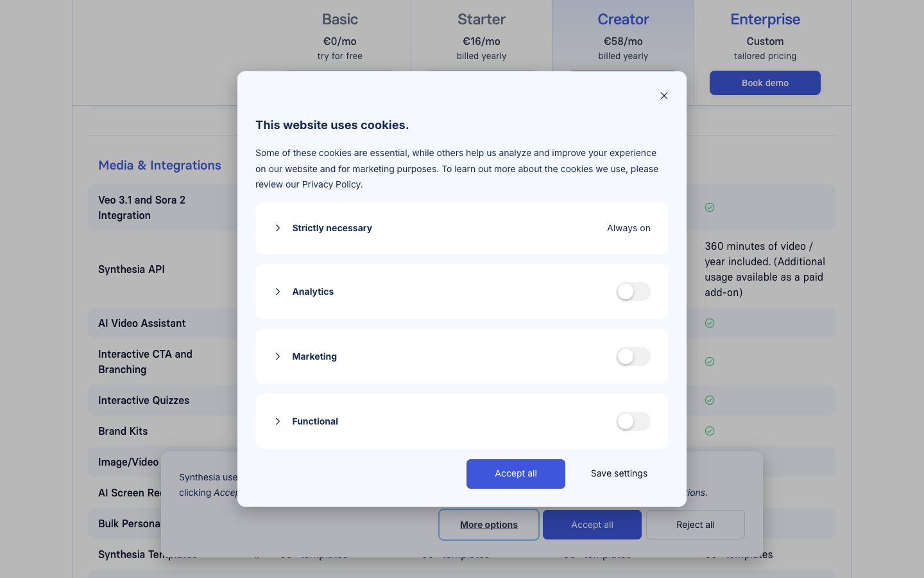Expand the Functional cookie details
The height and width of the screenshot is (578, 924).
(278, 421)
